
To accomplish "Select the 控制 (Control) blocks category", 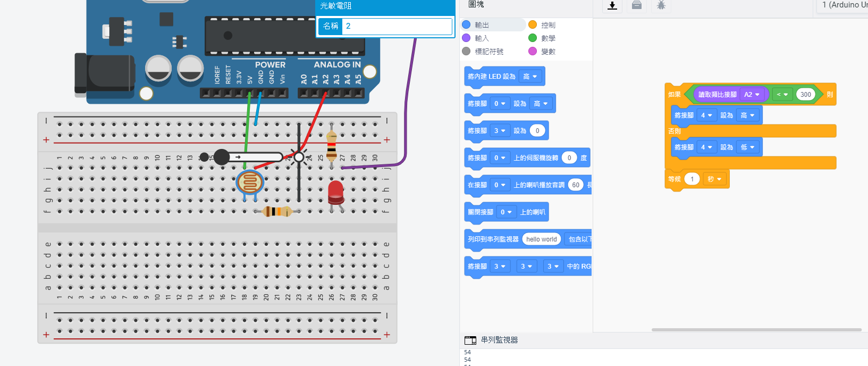I will [x=548, y=25].
